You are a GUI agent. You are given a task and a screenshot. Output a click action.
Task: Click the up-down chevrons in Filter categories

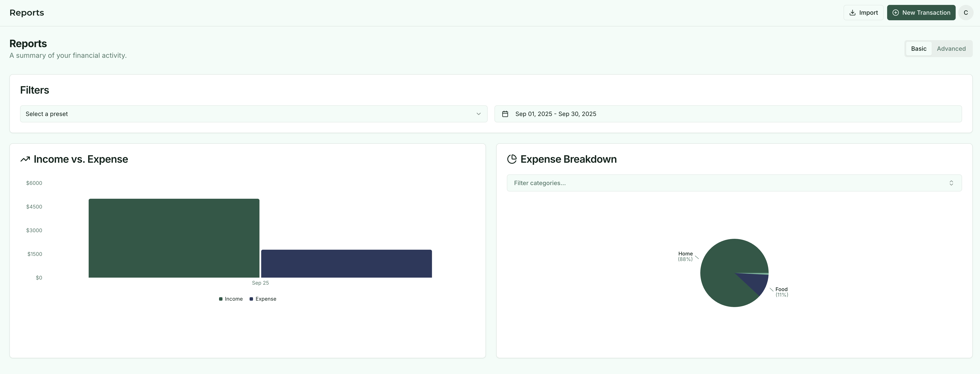(951, 183)
